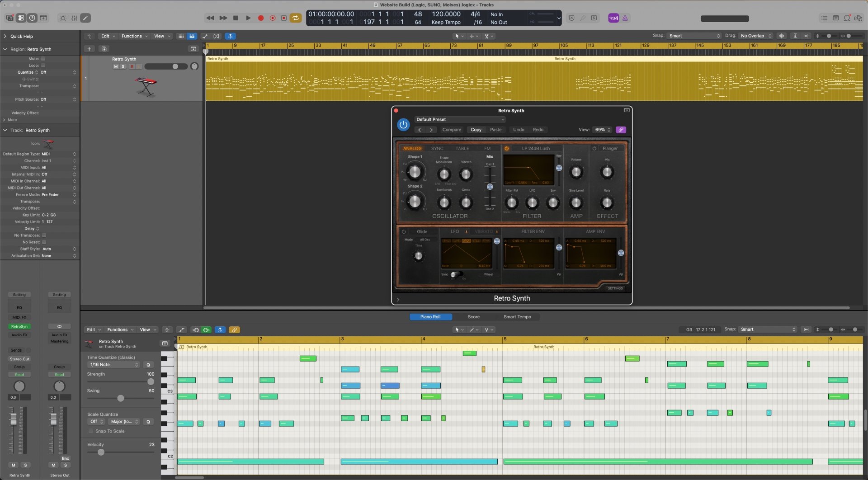Switch to the Smart Tempo tab
868x480 pixels.
517,317
